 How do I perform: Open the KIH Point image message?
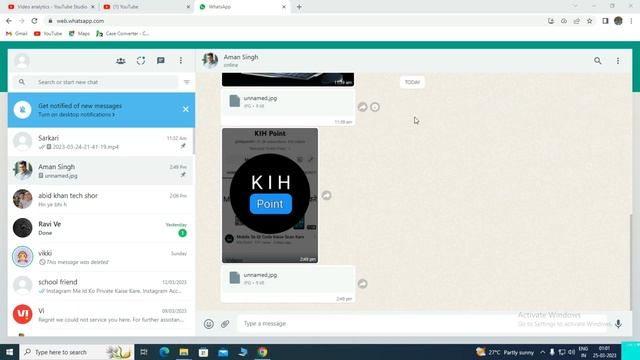(x=270, y=196)
